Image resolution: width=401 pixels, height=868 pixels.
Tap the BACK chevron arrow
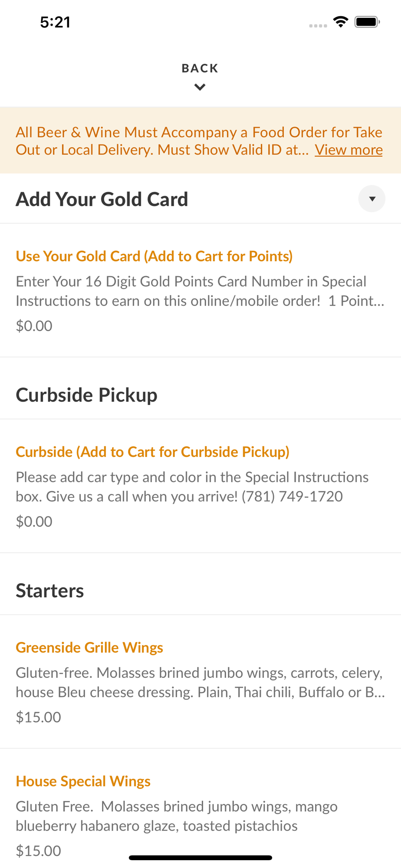pos(200,87)
